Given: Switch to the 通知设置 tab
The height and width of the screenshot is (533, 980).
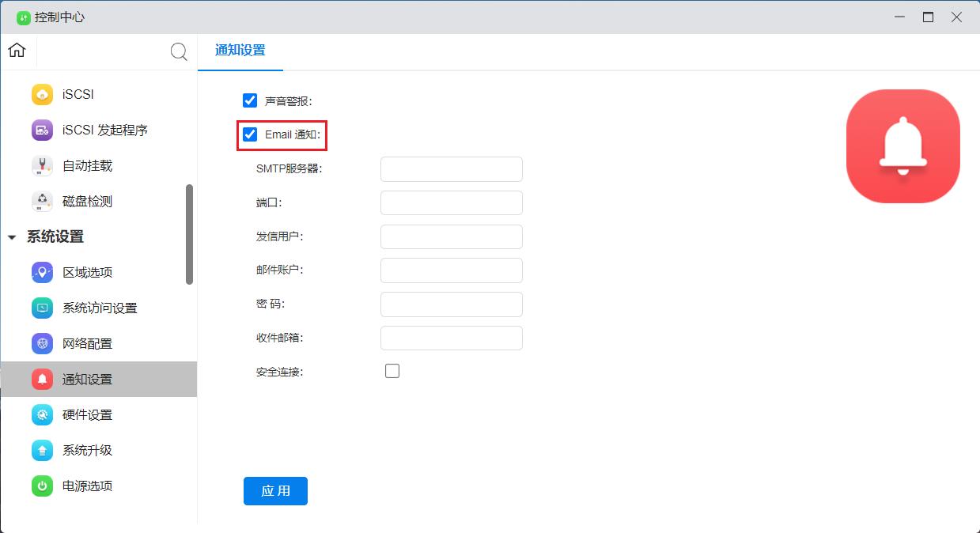Looking at the screenshot, I should click(240, 51).
